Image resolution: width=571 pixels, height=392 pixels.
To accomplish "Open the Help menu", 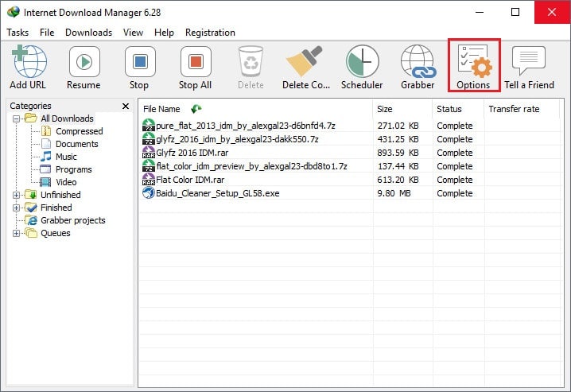I will tap(164, 33).
